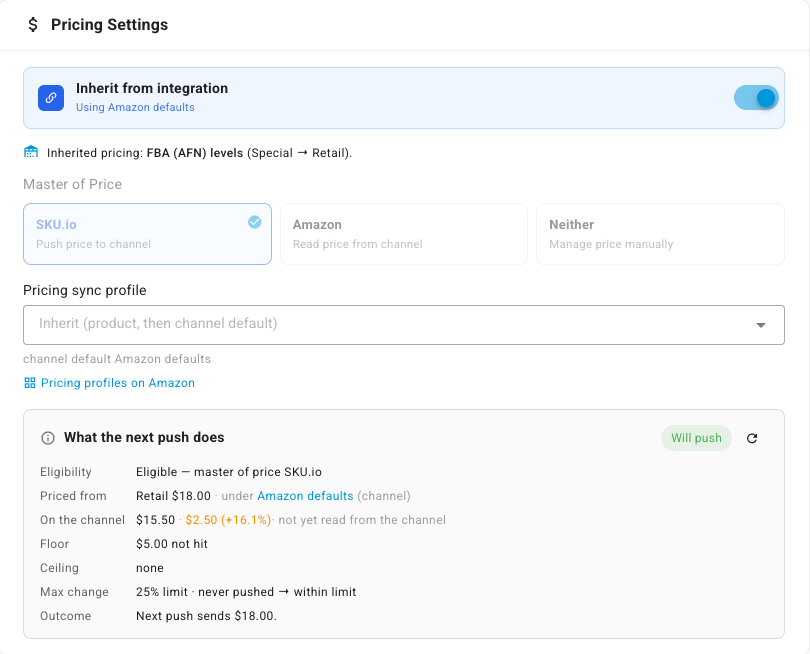Viewport: 810px width, 654px height.
Task: Click the Will push status badge
Action: tap(696, 438)
